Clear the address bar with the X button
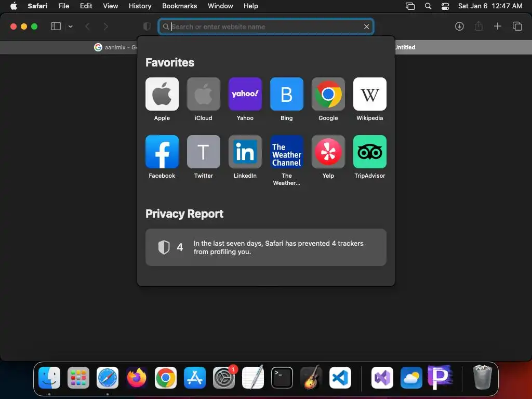This screenshot has width=532, height=399. coord(366,26)
